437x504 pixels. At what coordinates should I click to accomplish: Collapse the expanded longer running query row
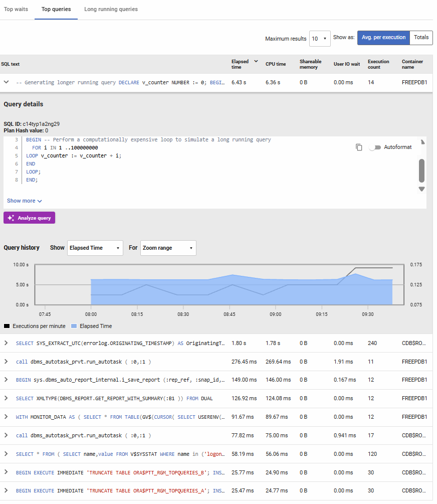pos(7,82)
